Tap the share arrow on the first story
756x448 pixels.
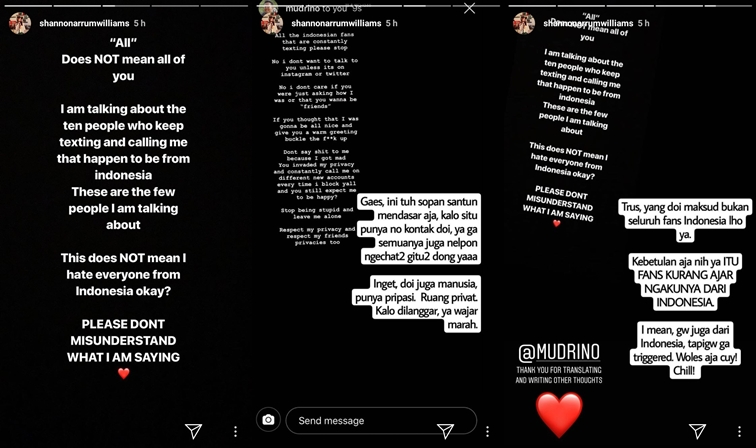tap(193, 431)
